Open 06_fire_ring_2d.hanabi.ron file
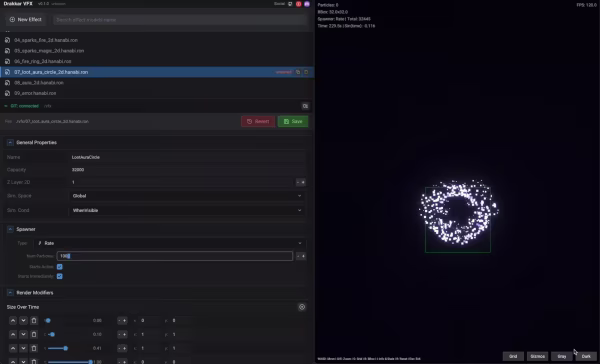This screenshot has width=600, height=364. (42, 61)
